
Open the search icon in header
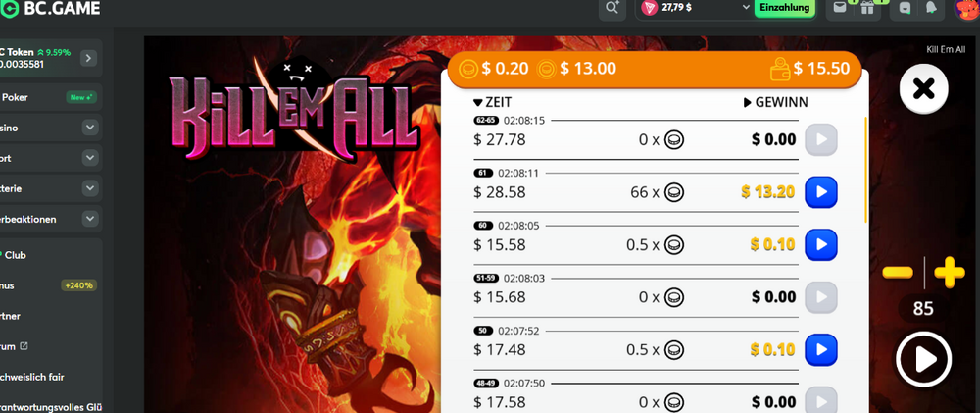612,8
